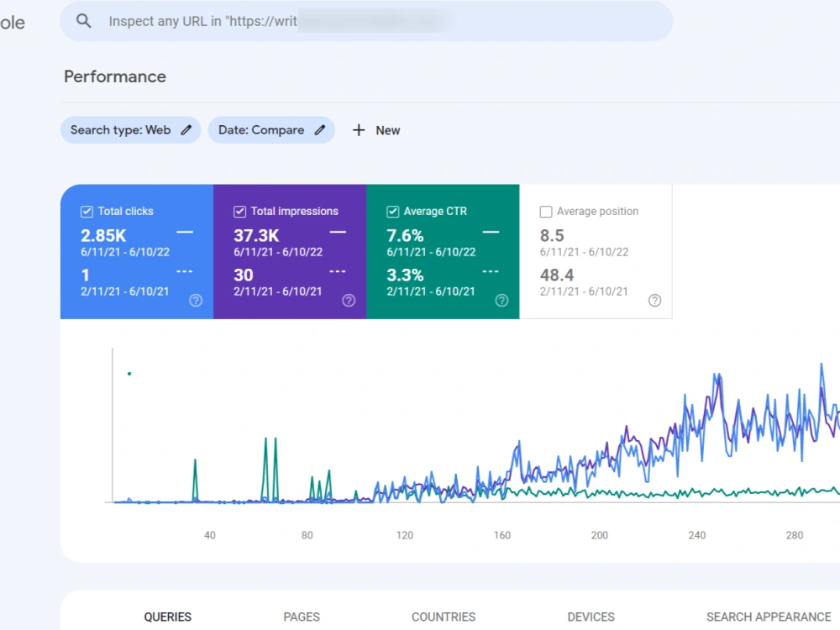Click the search magnifier icon

(83, 21)
